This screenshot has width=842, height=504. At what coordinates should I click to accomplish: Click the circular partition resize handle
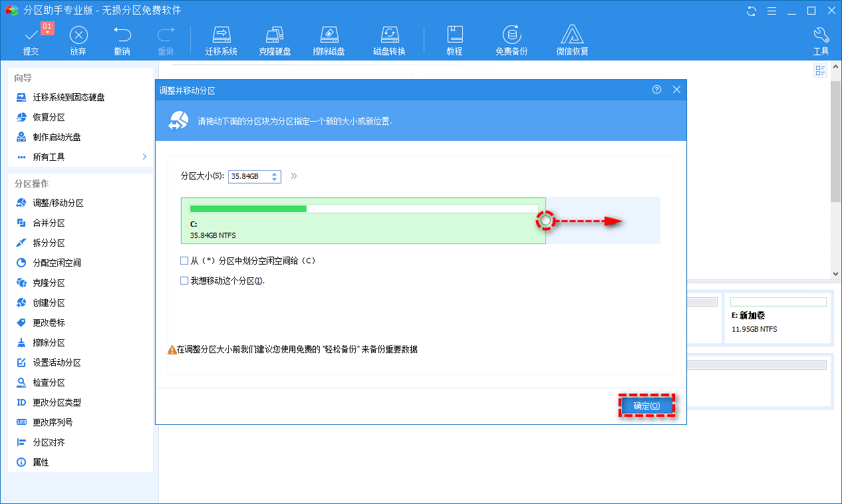tap(545, 220)
